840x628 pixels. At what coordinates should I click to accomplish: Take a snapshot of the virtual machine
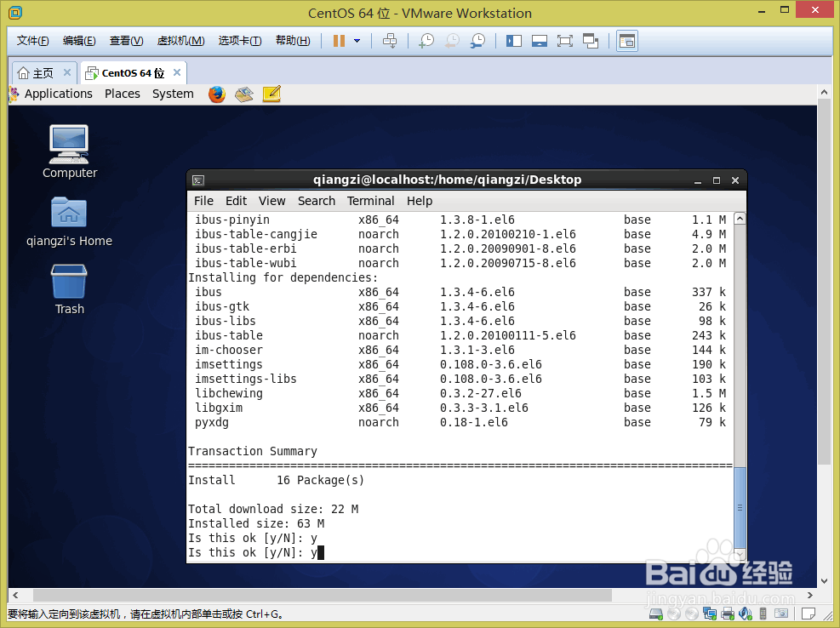point(426,41)
